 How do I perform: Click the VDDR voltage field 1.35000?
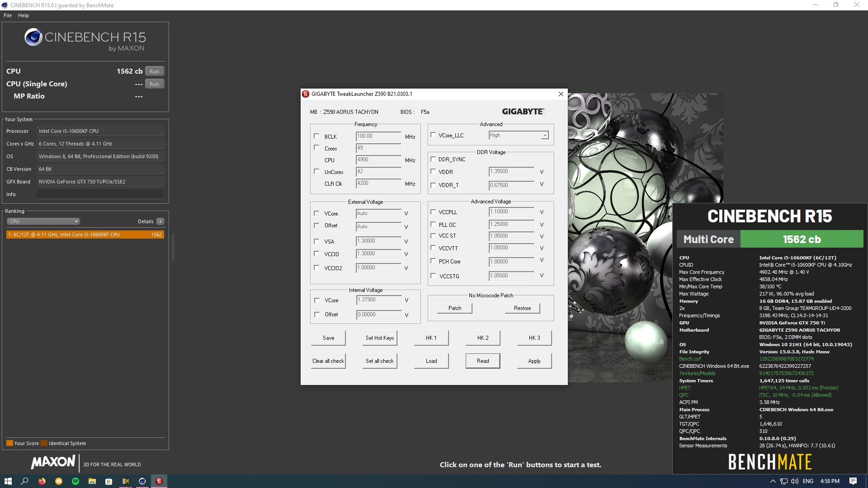click(512, 172)
